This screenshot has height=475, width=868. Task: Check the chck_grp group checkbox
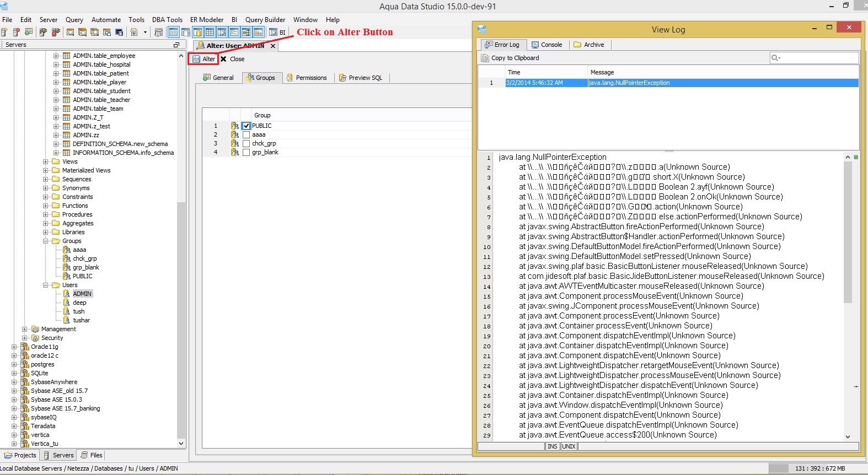[247, 143]
